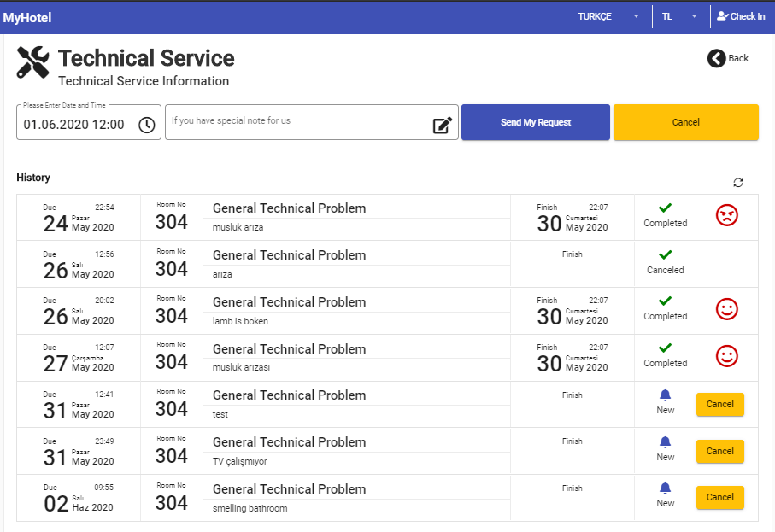The width and height of the screenshot is (775, 532).
Task: Click the wrench and screwdriver Technical Service icon
Action: pos(33,62)
